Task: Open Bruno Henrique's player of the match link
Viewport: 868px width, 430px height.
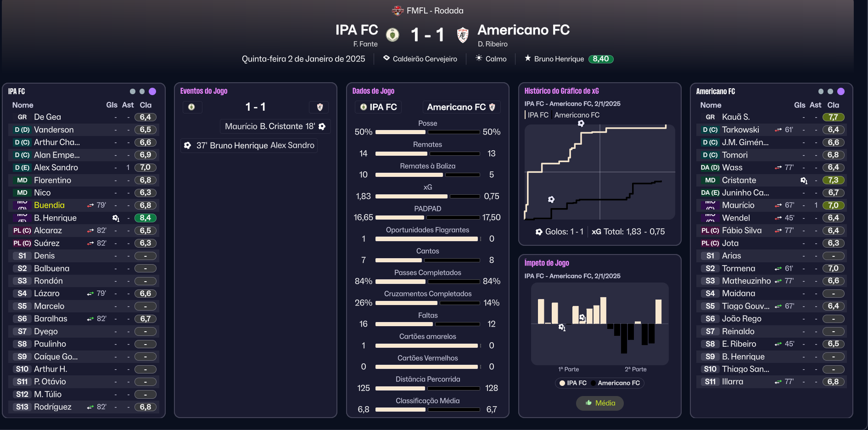Action: click(x=559, y=59)
